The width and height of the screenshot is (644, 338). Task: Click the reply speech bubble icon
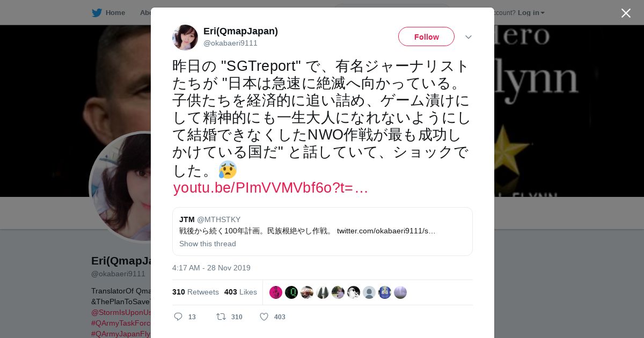pyautogui.click(x=178, y=317)
